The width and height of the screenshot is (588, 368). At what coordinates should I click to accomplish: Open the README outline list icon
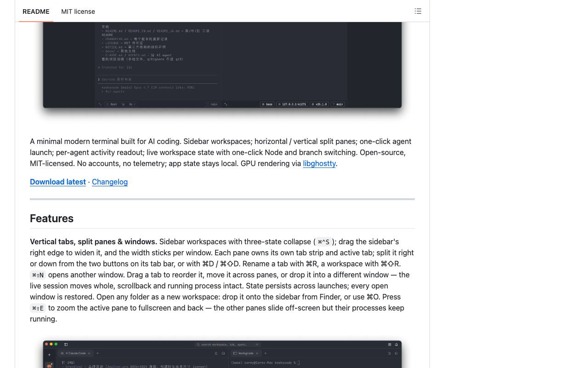click(418, 11)
